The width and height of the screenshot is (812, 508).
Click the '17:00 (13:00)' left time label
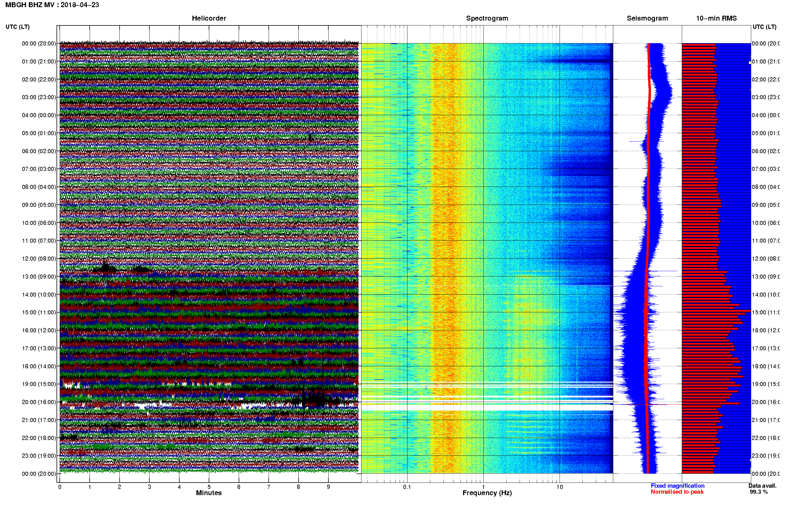click(x=39, y=348)
